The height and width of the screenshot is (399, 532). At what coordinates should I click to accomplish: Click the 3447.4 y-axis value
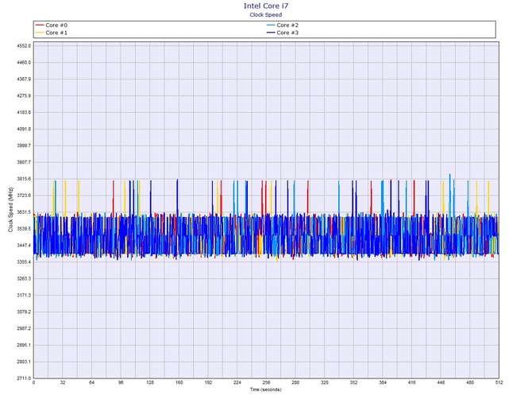click(24, 246)
